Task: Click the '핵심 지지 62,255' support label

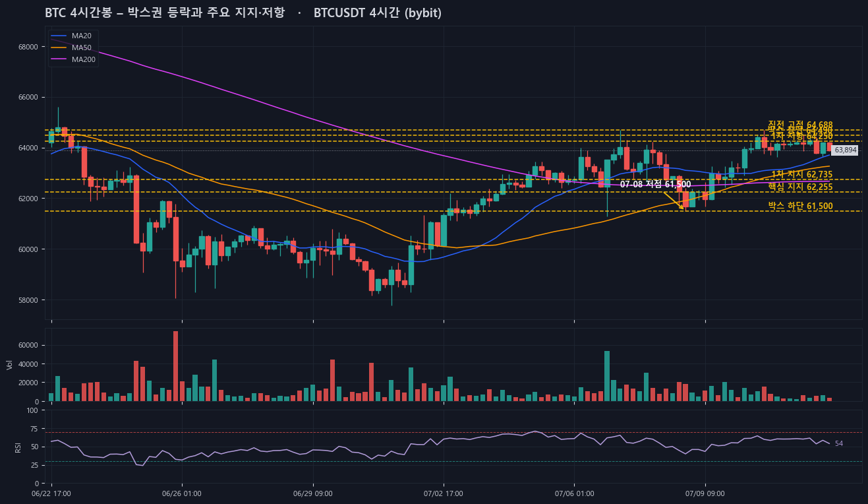Action: point(800,187)
